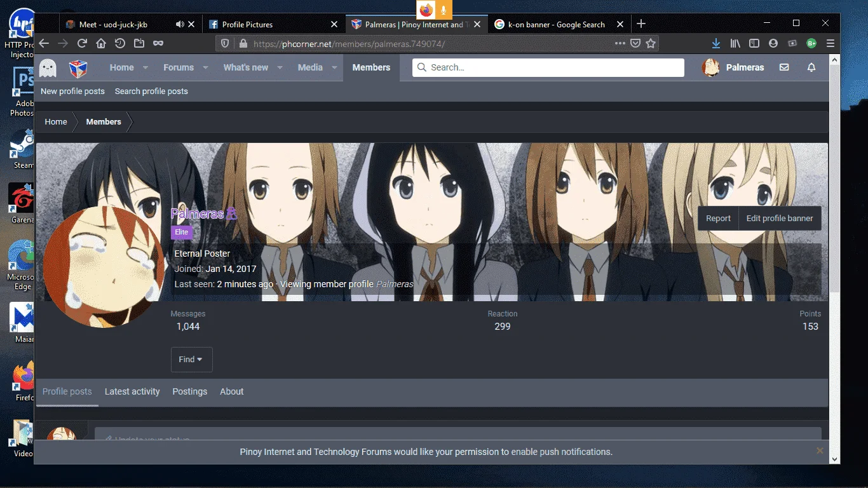Select the Garena desktop shortcut

[x=22, y=204]
